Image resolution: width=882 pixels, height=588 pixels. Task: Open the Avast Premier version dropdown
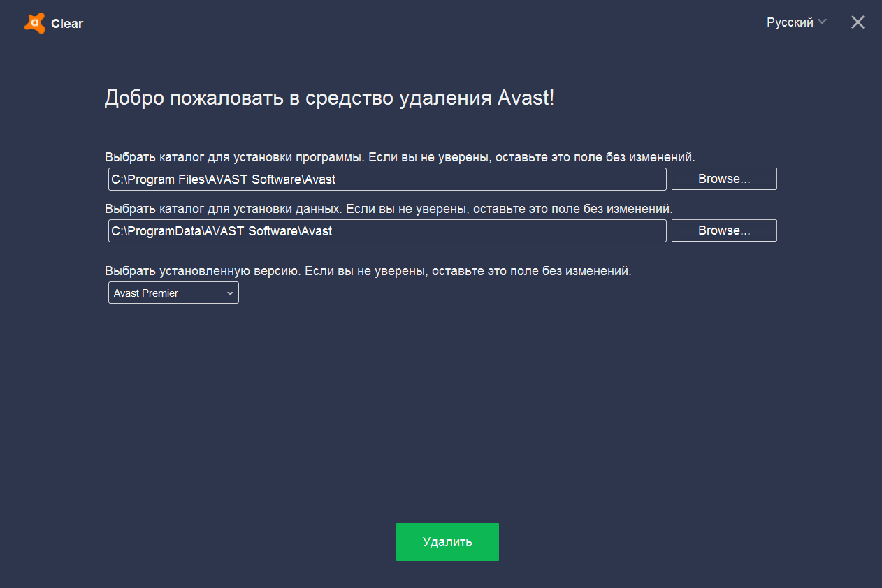point(173,293)
